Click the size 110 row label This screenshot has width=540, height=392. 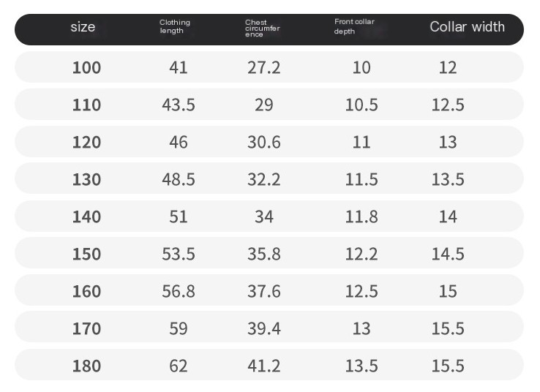point(86,105)
